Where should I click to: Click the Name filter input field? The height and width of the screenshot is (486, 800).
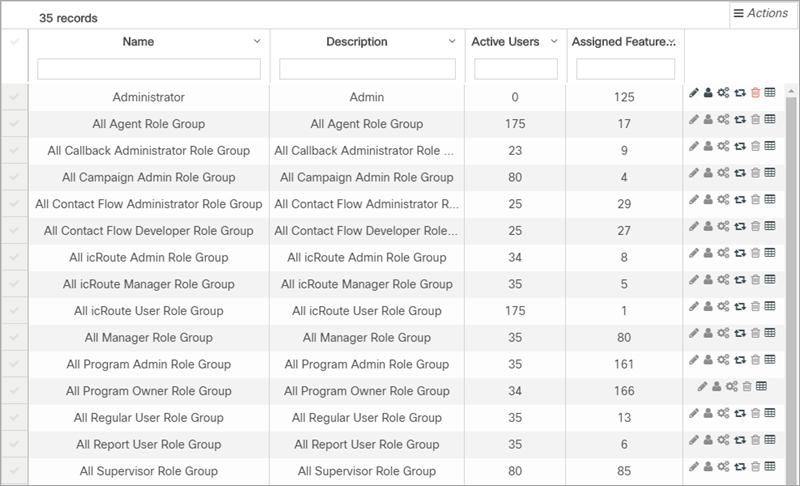[149, 69]
